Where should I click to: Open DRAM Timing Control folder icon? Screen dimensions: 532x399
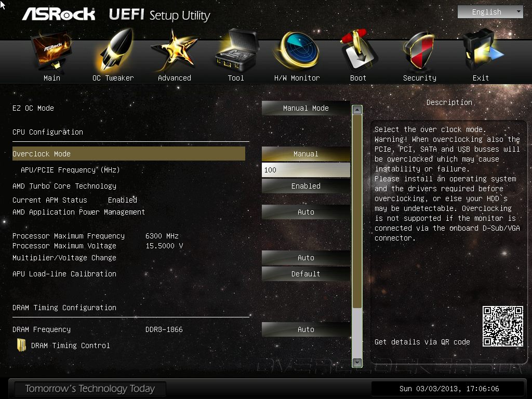(x=21, y=345)
